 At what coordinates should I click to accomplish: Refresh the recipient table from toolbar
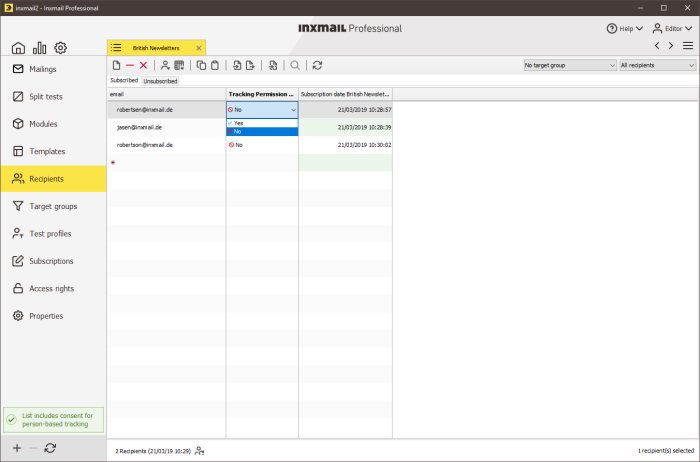(x=317, y=66)
